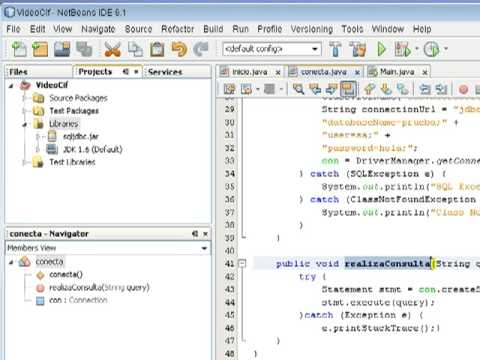Expand the Source Packages node

(24, 98)
